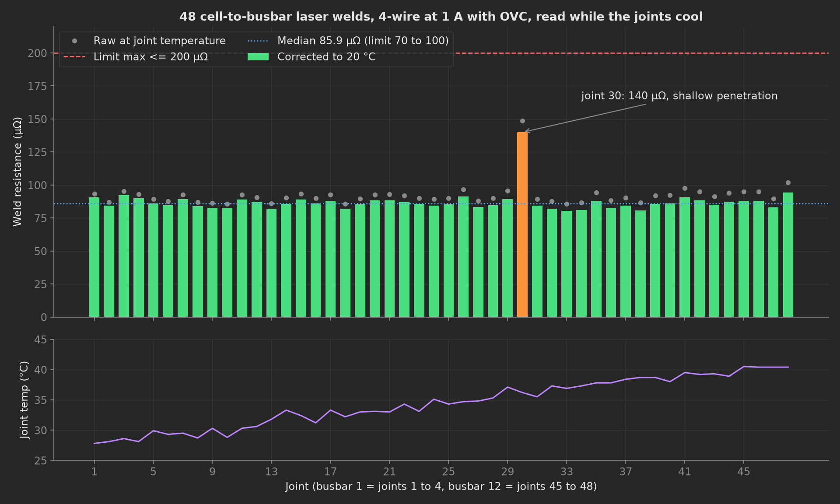This screenshot has height=504, width=840.
Task: Click the 'Raw at joint temperature' legend label
Action: 160,41
